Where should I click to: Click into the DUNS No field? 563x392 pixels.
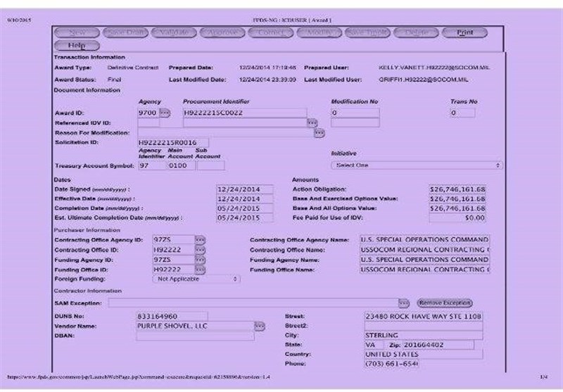[x=172, y=316]
